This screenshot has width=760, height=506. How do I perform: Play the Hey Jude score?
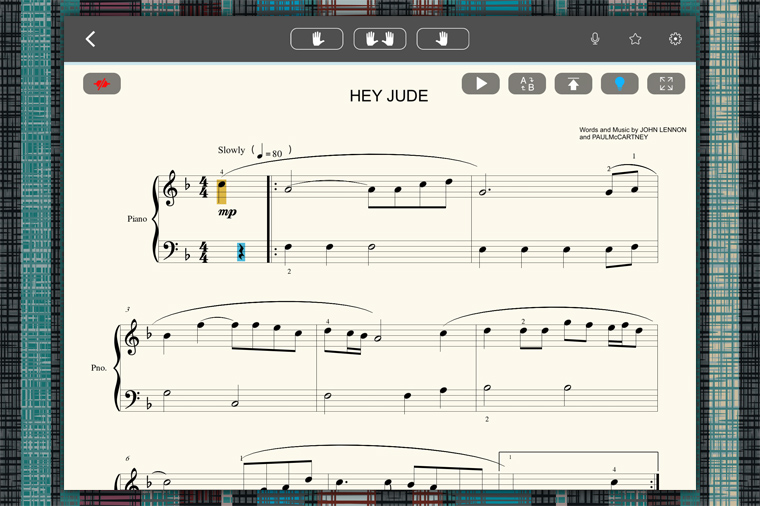pyautogui.click(x=481, y=84)
